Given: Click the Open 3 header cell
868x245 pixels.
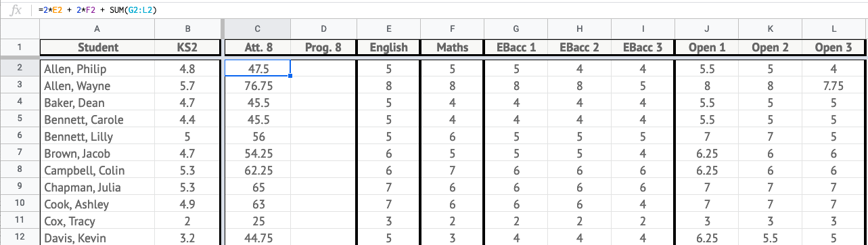Looking at the screenshot, I should pyautogui.click(x=833, y=47).
